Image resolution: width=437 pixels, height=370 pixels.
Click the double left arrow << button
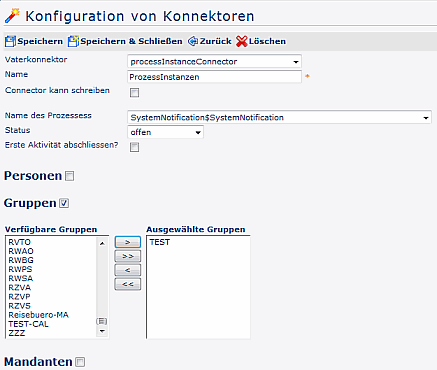128,284
